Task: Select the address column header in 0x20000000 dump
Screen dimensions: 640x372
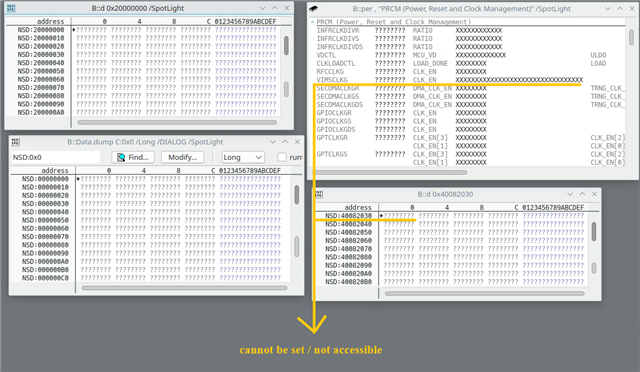Action: tap(50, 21)
